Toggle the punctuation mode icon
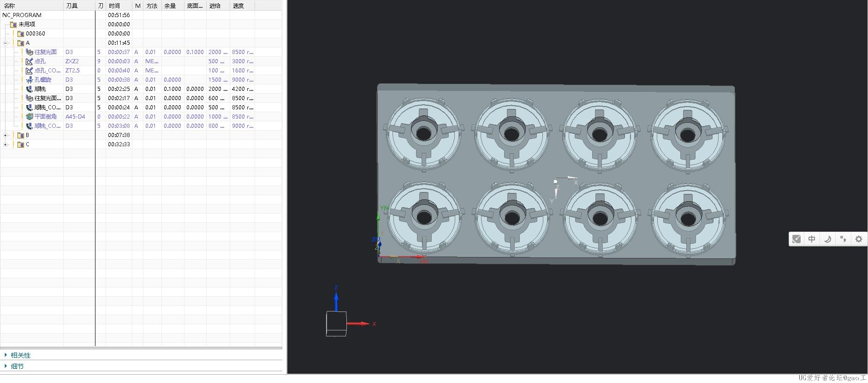868x383 pixels. tap(843, 239)
